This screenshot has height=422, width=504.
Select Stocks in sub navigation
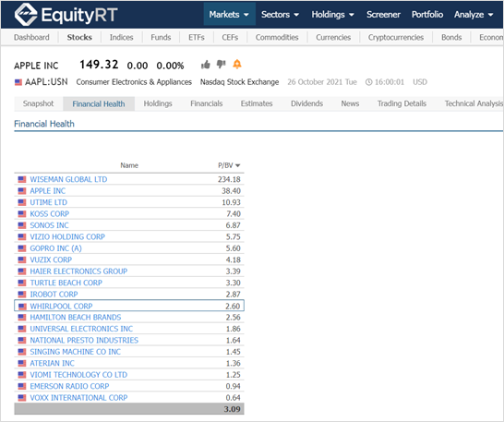(x=79, y=37)
